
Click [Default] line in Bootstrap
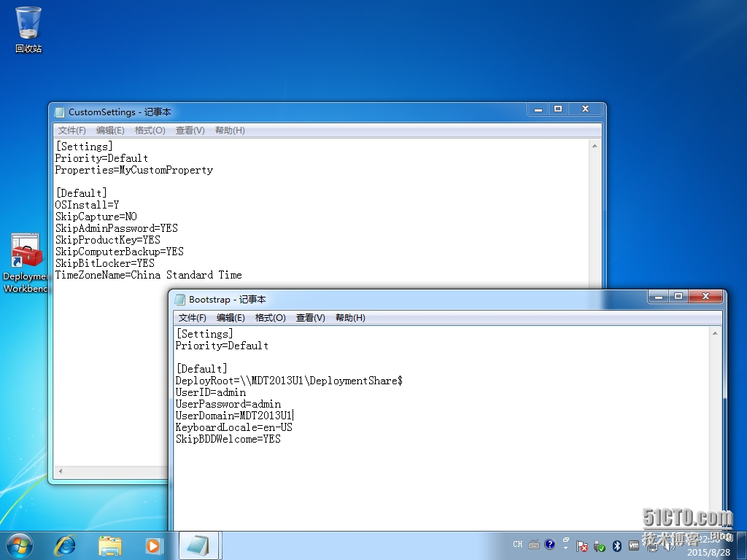coord(201,369)
